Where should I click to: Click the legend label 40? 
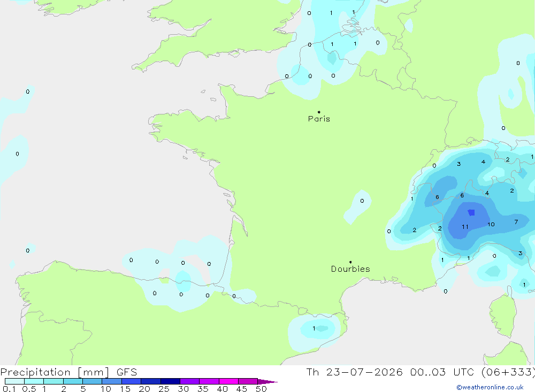222,389
